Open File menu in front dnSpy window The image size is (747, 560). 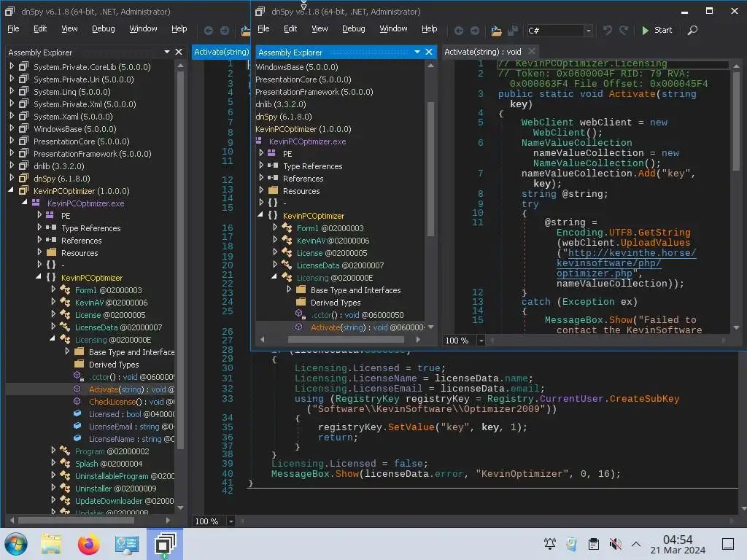(263, 28)
